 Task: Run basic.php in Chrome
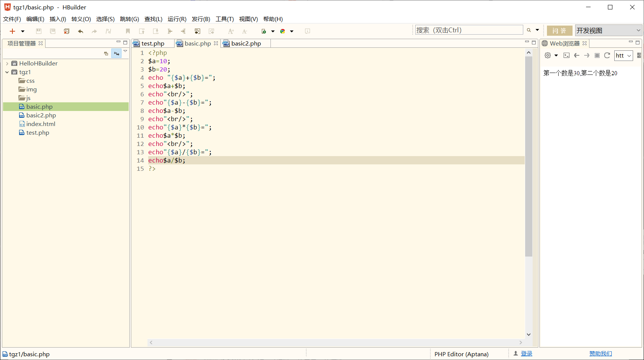(283, 31)
